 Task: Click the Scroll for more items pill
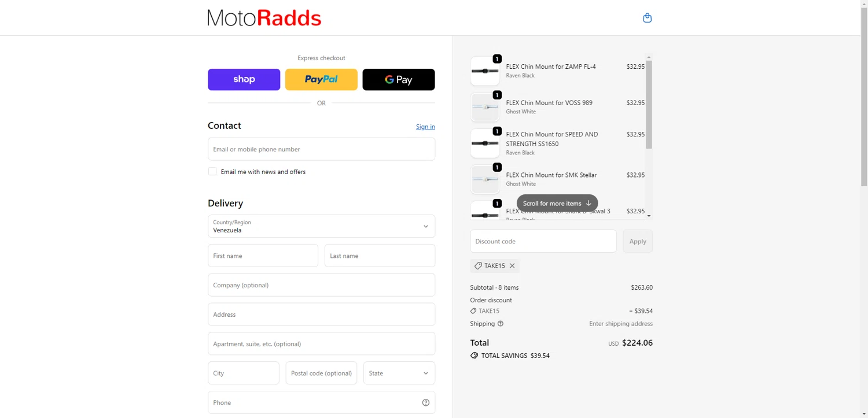557,204
